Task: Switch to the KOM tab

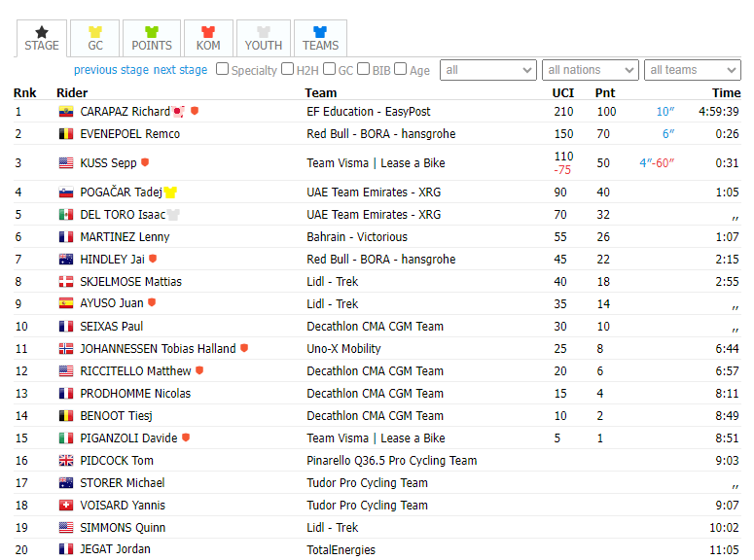Action: click(208, 39)
